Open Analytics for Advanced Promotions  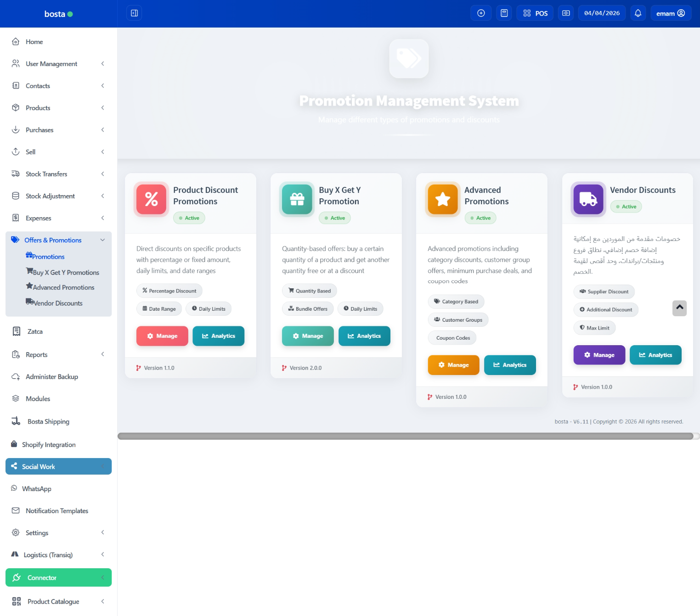[510, 365]
